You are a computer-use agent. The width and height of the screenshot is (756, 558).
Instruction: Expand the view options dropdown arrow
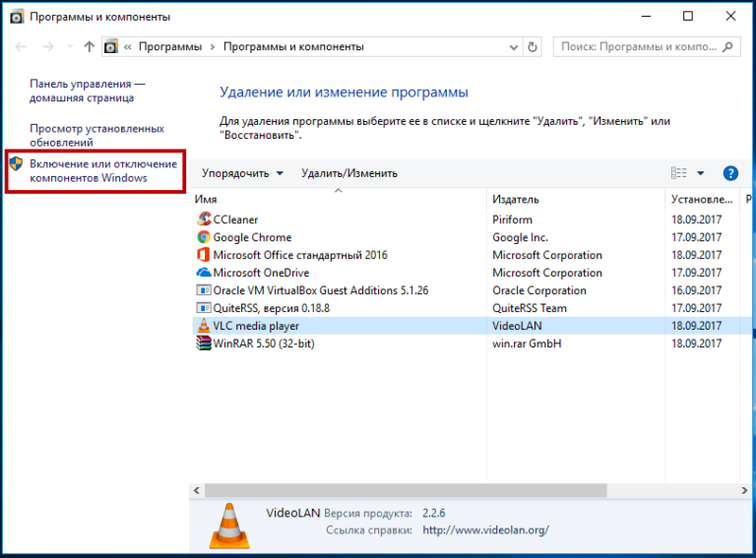pyautogui.click(x=701, y=173)
